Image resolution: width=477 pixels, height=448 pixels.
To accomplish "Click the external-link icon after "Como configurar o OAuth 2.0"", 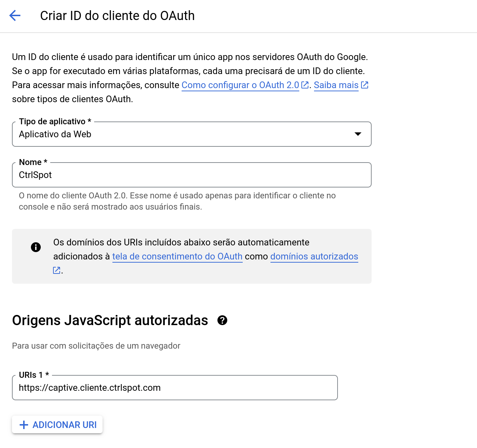I will pyautogui.click(x=304, y=85).
